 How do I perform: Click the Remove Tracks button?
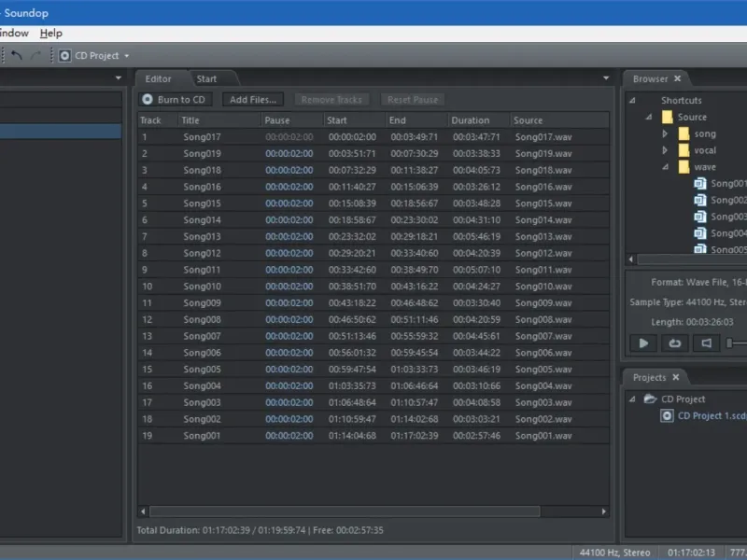pyautogui.click(x=331, y=99)
